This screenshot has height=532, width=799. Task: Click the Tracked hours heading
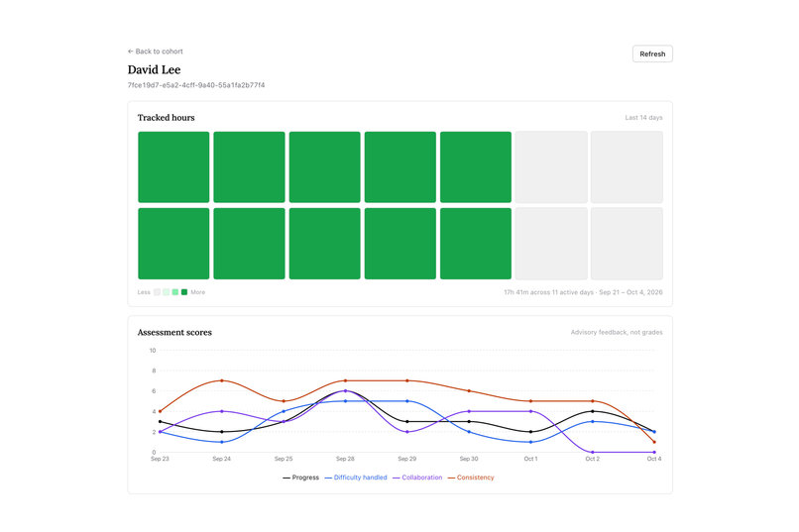[x=167, y=118]
